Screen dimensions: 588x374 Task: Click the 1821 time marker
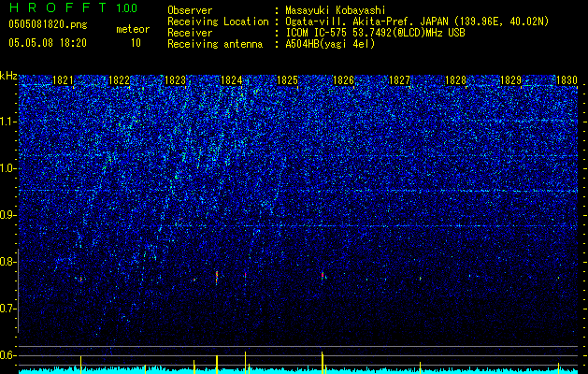[x=63, y=80]
